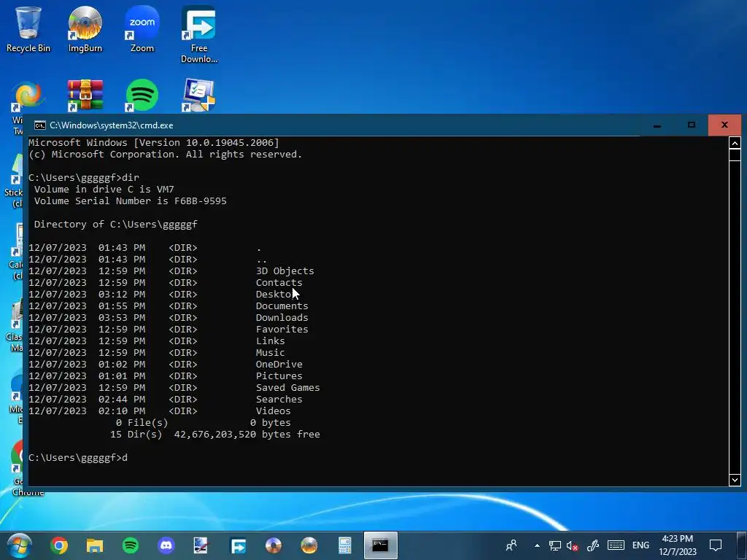Click the plain disc taskbar icon
The height and width of the screenshot is (560, 747).
click(x=274, y=545)
